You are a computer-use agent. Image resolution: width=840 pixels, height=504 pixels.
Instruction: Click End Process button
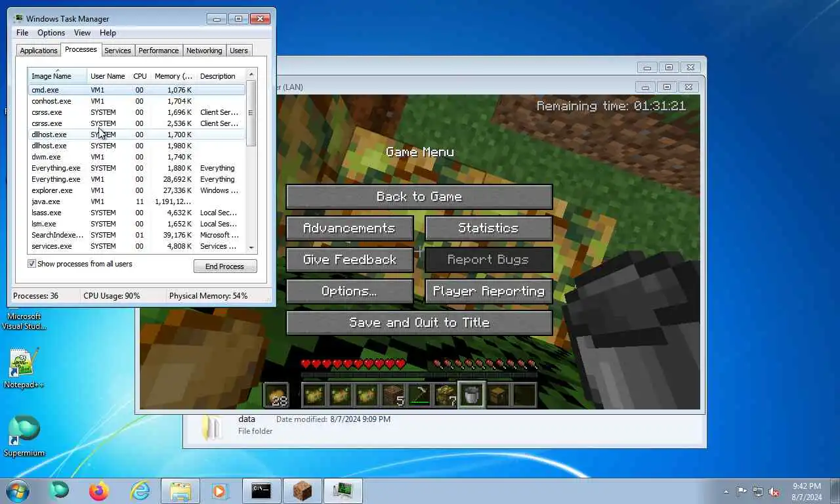tap(224, 266)
